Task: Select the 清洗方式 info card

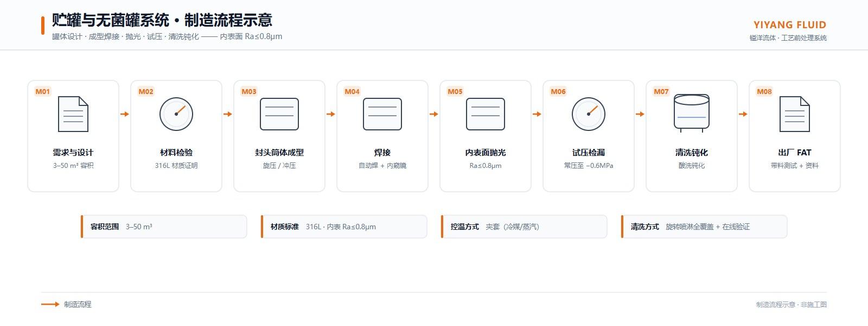Action: click(704, 227)
